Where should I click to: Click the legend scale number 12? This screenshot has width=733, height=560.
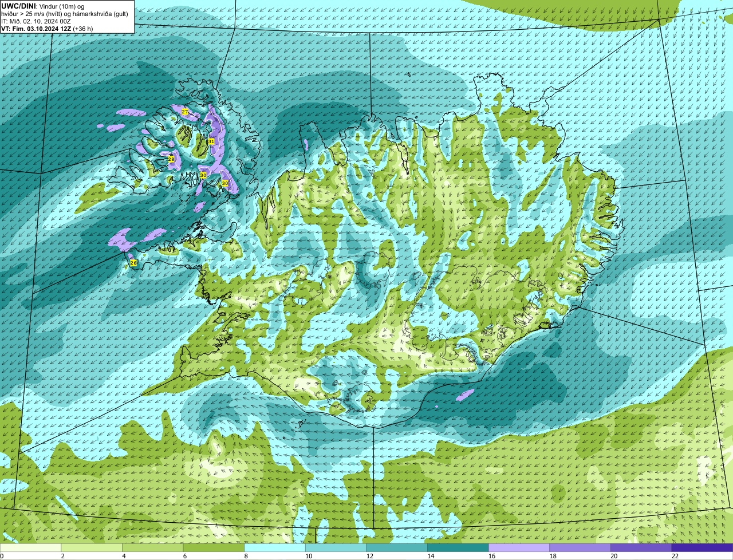click(x=370, y=556)
